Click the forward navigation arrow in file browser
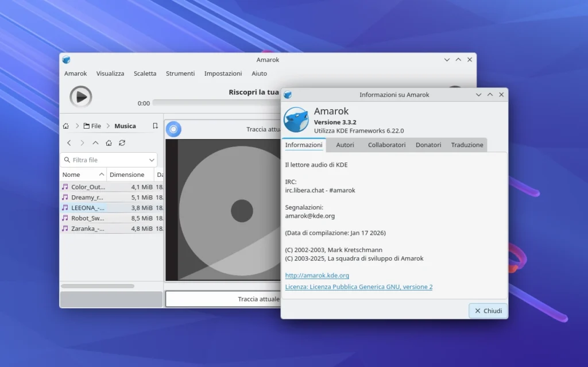Screen dimensions: 588x367 pyautogui.click(x=82, y=143)
